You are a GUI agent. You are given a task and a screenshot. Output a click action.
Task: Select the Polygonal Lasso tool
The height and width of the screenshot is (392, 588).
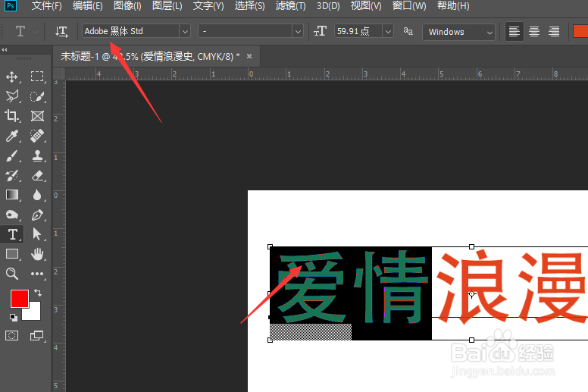tap(12, 96)
